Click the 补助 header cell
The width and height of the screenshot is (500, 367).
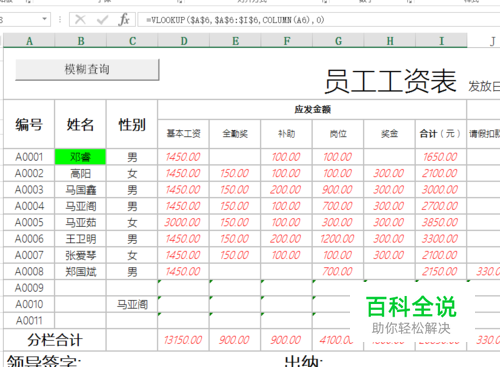(287, 134)
